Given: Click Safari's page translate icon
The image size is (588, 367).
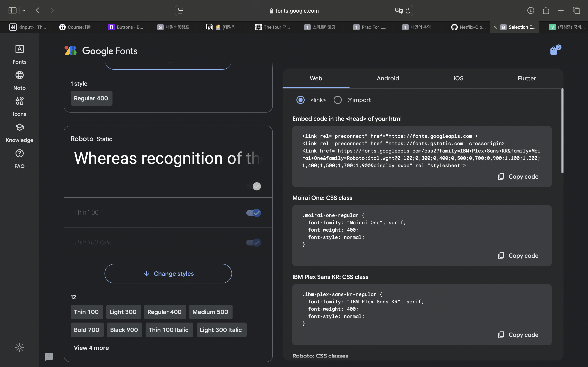Looking at the screenshot, I should tap(399, 11).
